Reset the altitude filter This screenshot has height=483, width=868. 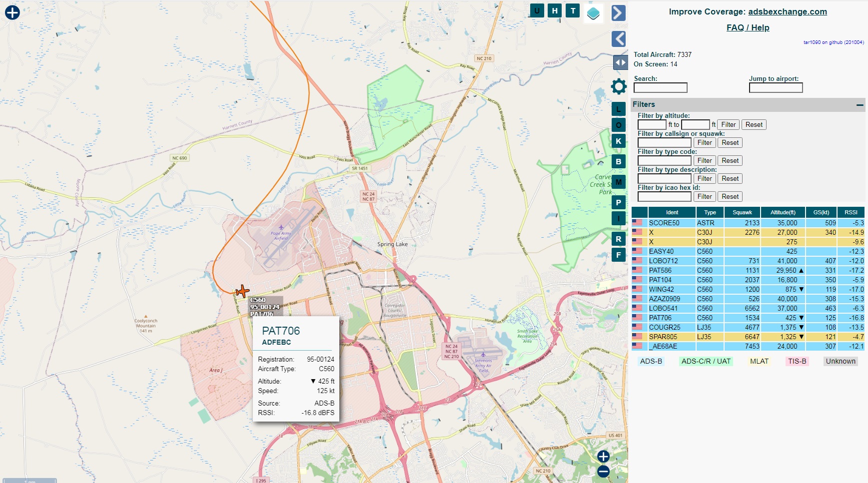tap(754, 125)
